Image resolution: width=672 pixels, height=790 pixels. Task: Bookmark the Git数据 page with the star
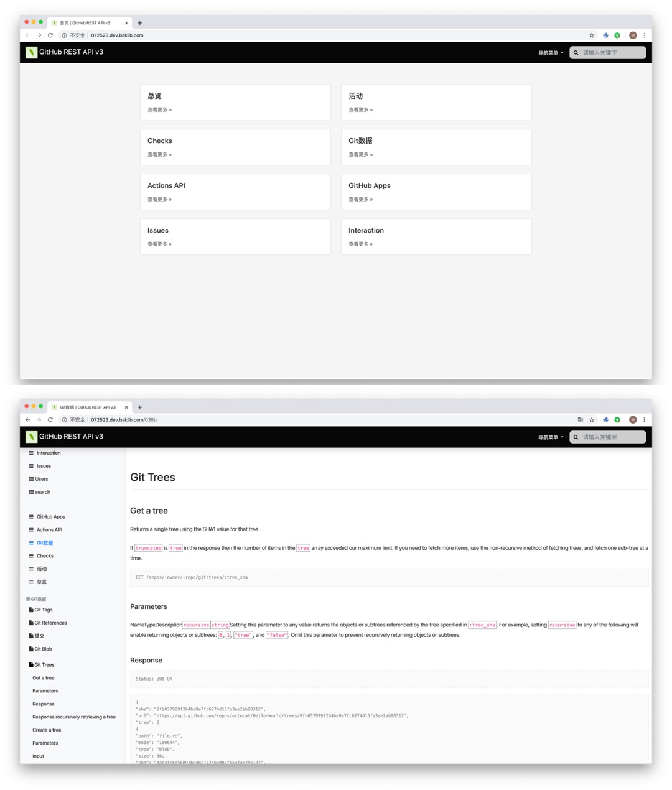592,420
